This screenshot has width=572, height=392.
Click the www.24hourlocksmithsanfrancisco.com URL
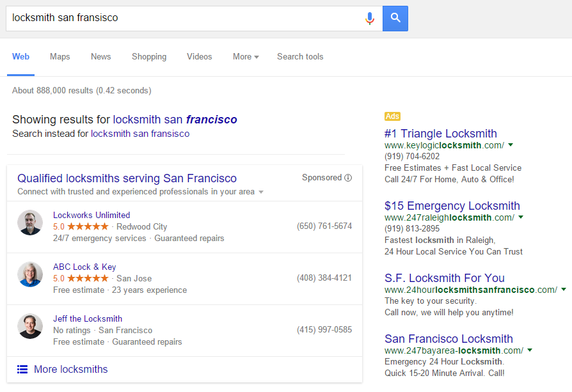(471, 290)
